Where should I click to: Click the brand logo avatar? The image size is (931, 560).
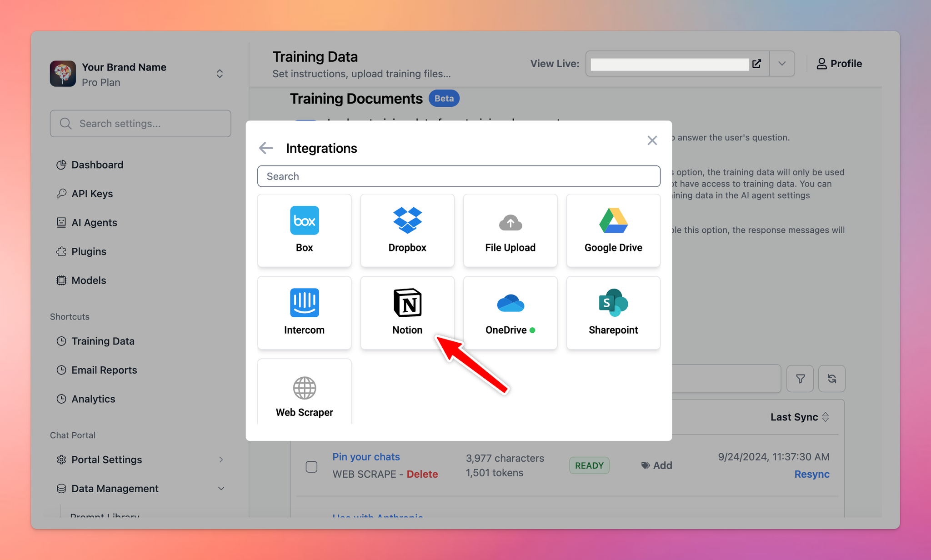pyautogui.click(x=63, y=74)
